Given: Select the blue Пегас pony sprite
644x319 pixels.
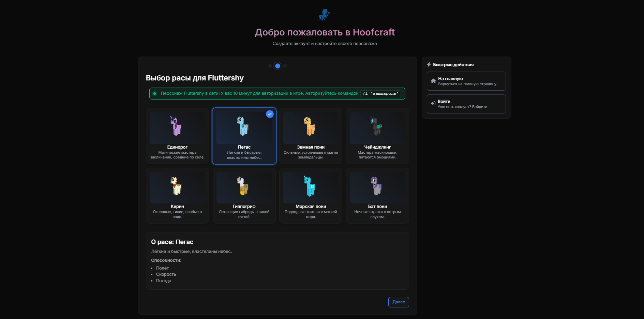Looking at the screenshot, I should (x=243, y=126).
